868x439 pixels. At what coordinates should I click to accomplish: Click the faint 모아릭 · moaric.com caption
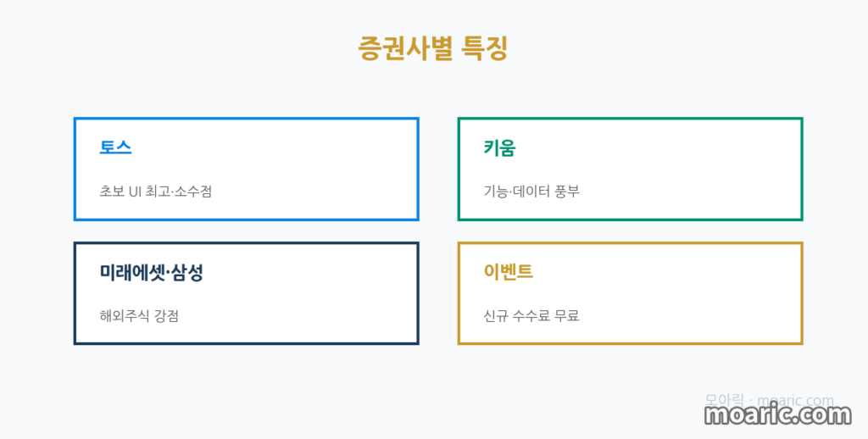point(769,400)
